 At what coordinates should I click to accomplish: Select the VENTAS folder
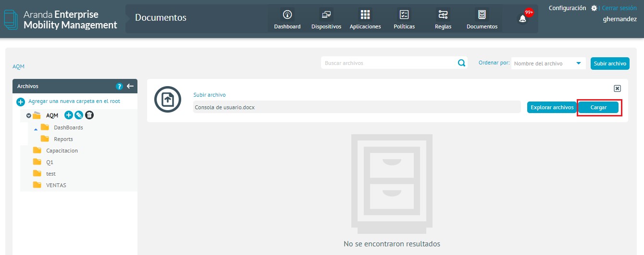pyautogui.click(x=56, y=185)
